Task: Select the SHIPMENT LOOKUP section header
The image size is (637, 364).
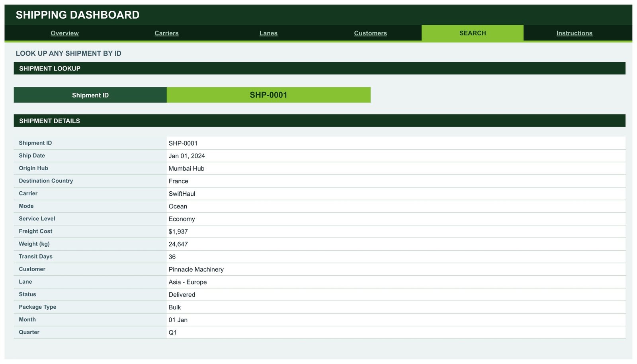Action: (319, 68)
